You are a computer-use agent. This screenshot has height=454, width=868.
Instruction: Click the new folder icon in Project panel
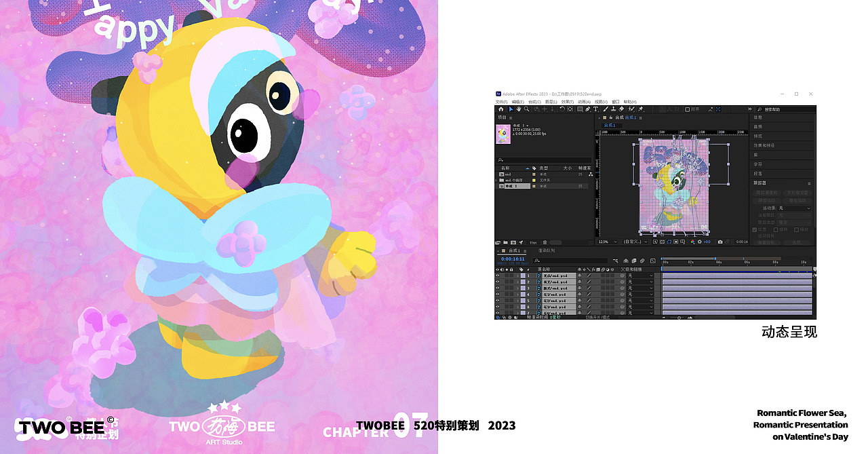click(x=505, y=242)
